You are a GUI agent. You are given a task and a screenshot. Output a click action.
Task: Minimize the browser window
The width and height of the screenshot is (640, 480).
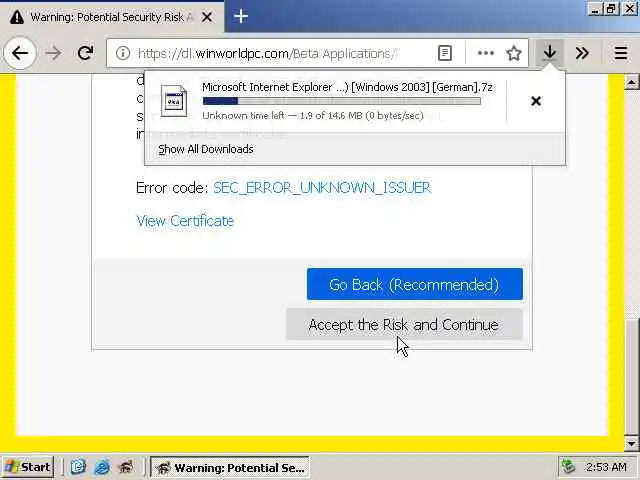595,9
